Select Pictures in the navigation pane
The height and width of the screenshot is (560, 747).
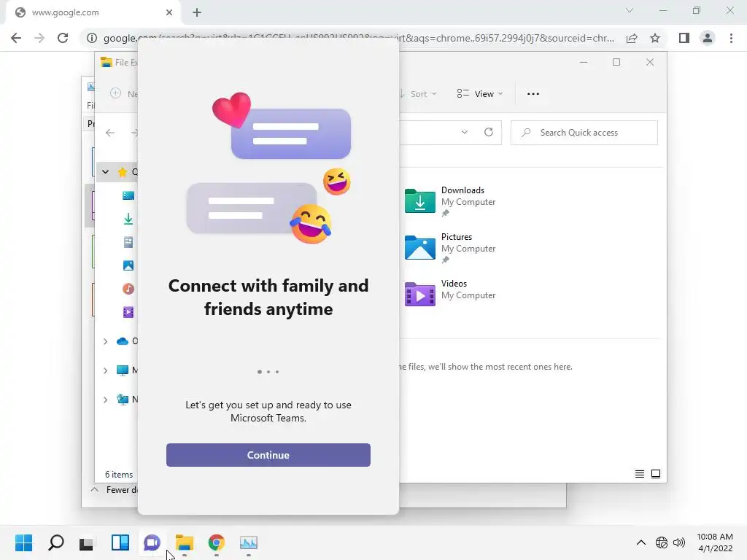click(128, 265)
